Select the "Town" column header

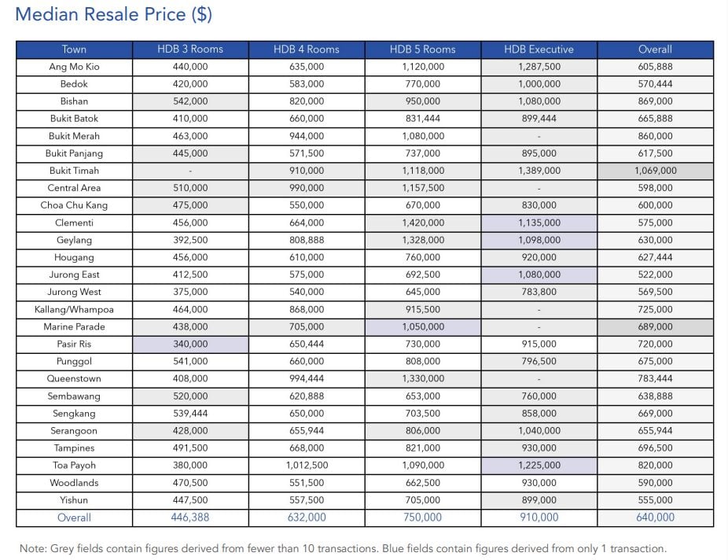click(x=74, y=49)
